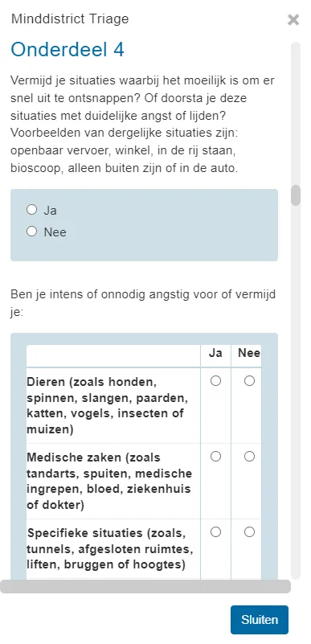311x644 pixels.
Task: Pick Nee for Specifieke situaties
Action: [249, 532]
